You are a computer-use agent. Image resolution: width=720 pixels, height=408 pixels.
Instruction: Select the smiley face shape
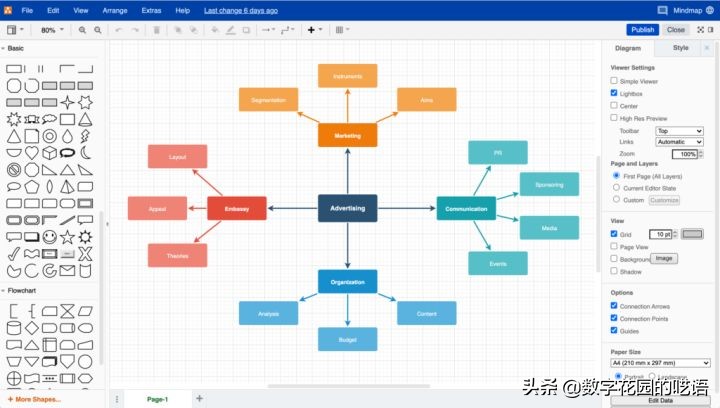coord(50,237)
